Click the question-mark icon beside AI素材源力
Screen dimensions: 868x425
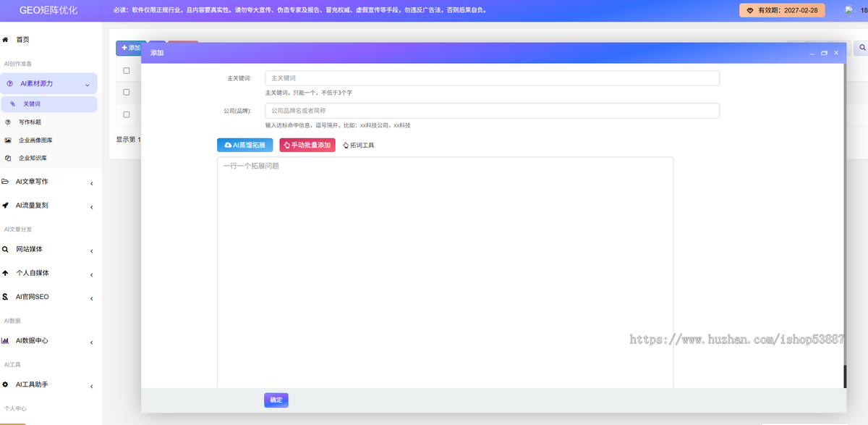pos(9,84)
